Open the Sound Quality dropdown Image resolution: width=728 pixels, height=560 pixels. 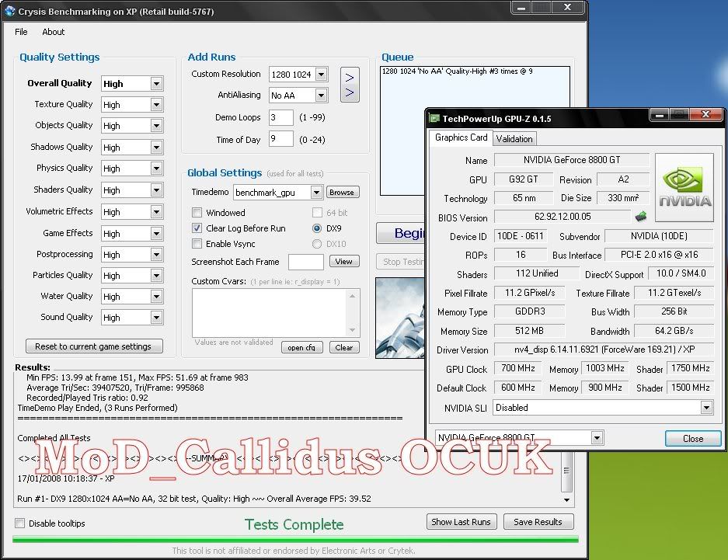pyautogui.click(x=156, y=318)
